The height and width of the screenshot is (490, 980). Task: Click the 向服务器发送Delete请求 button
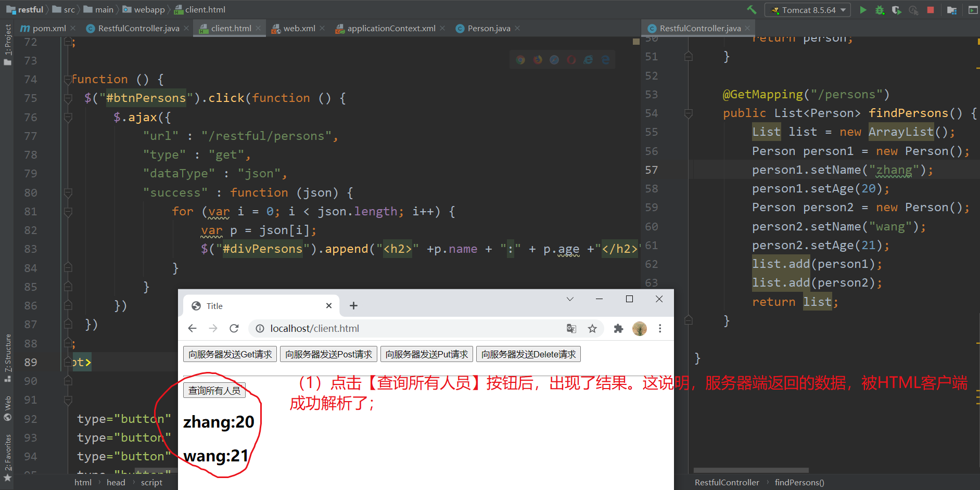click(x=528, y=354)
